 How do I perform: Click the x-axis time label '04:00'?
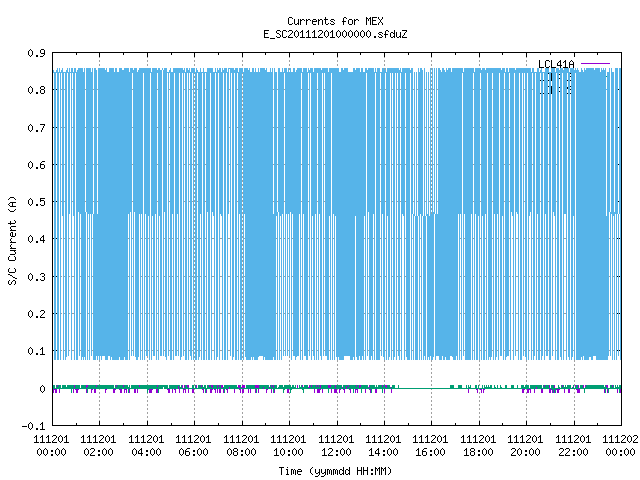point(146,453)
